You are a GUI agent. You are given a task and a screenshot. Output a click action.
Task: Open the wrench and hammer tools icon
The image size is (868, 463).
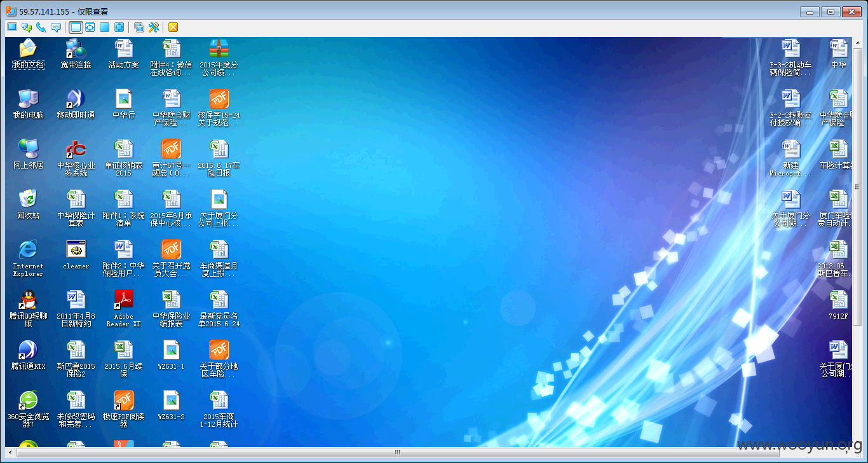153,27
